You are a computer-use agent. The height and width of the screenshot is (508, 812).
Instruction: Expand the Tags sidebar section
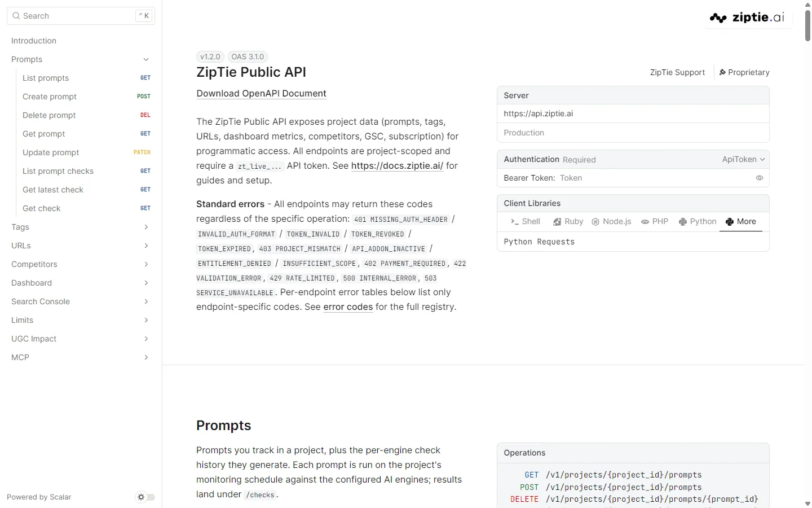pos(81,227)
